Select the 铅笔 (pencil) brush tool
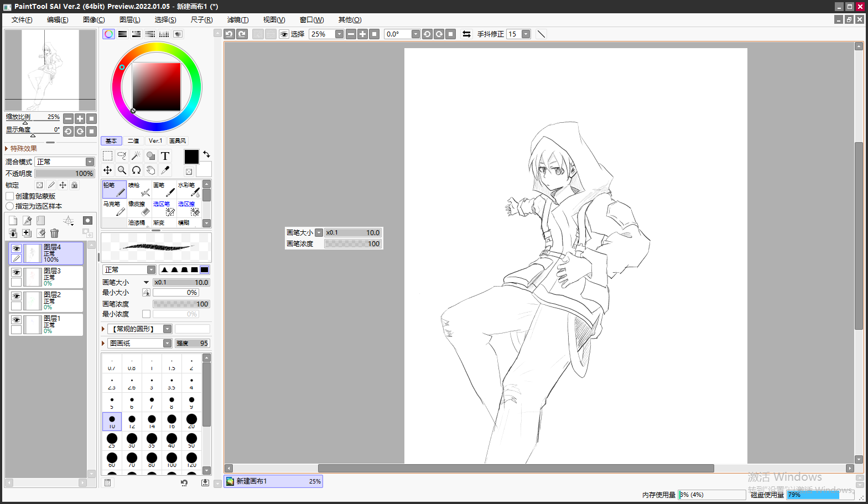The image size is (868, 504). coord(114,189)
